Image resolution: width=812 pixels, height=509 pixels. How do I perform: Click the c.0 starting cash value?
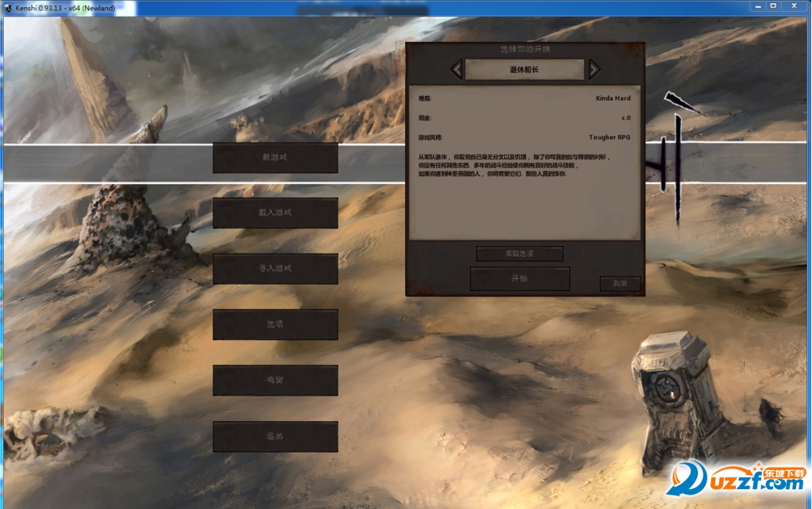626,117
